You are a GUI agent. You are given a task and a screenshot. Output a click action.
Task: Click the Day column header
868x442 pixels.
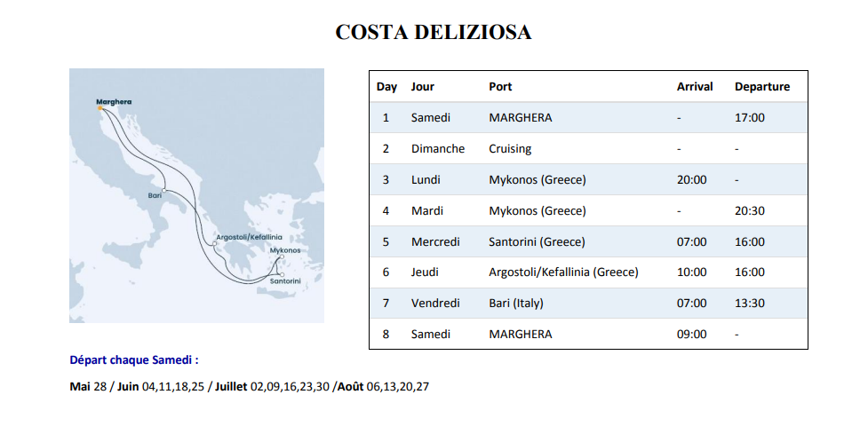[386, 87]
